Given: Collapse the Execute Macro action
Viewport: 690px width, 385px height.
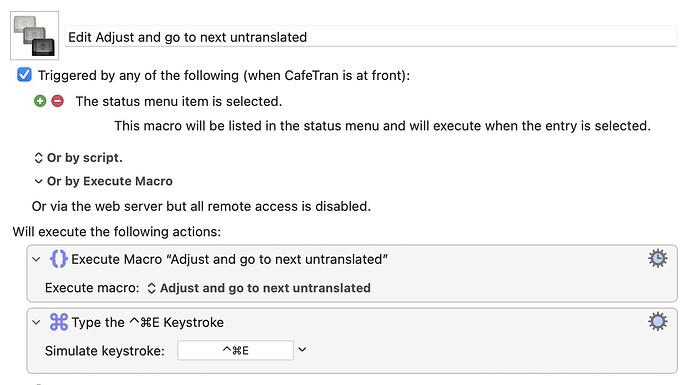Looking at the screenshot, I should click(x=37, y=259).
